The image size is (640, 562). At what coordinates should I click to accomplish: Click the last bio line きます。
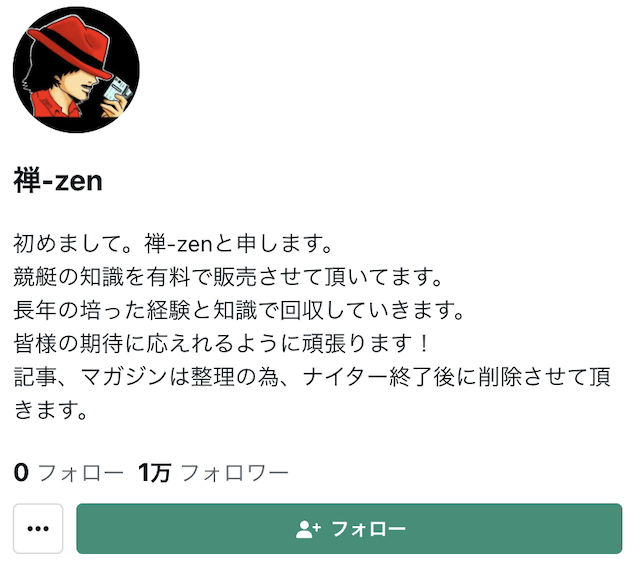[51, 410]
